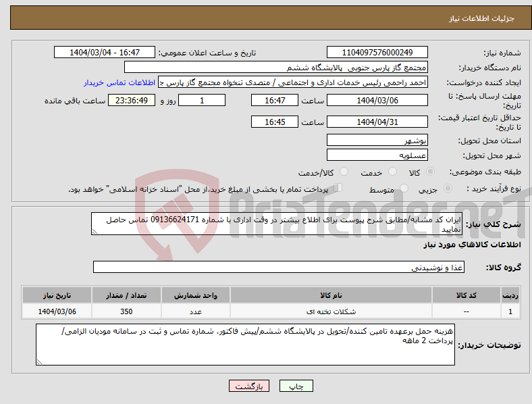Click the واحد شمارش column header
Viewport: 532px width, 404px height.
click(x=195, y=295)
